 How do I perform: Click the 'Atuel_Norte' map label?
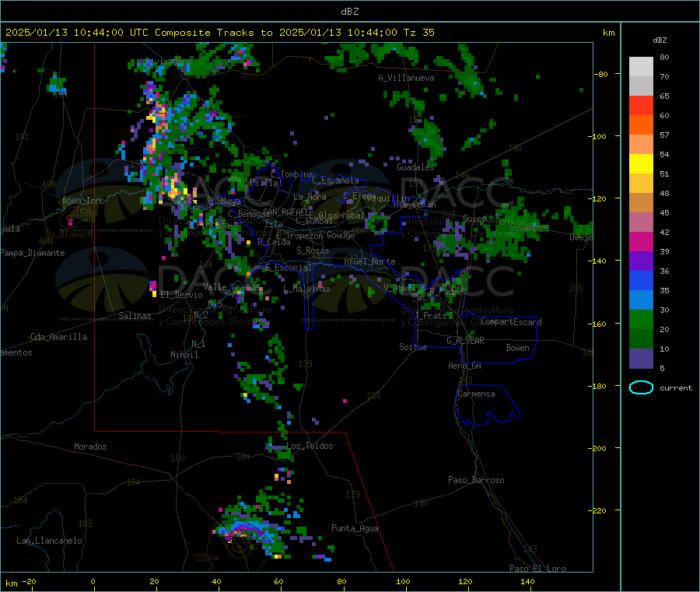pos(369,261)
